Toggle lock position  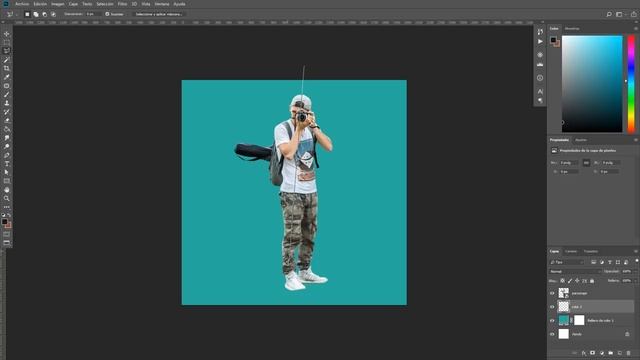point(577,281)
